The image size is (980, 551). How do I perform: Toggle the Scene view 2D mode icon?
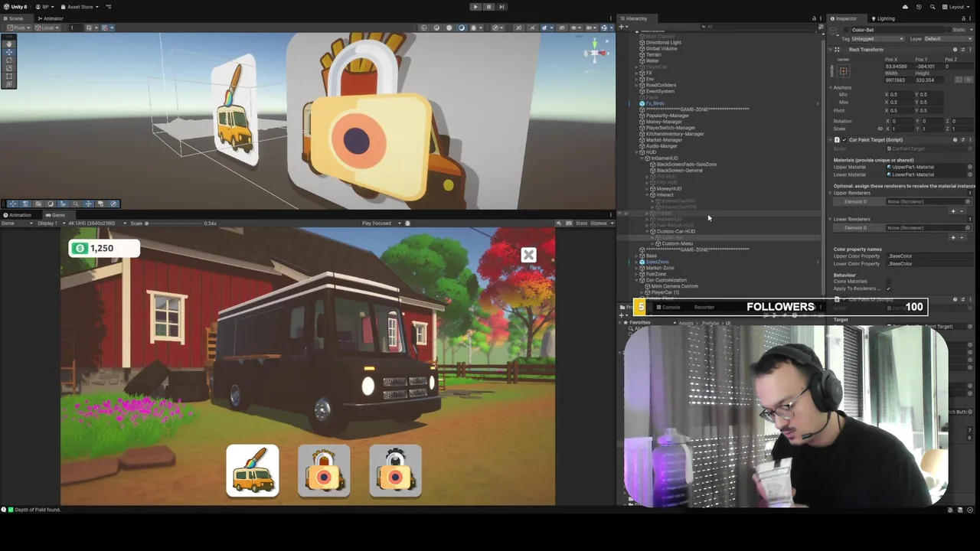click(x=518, y=28)
